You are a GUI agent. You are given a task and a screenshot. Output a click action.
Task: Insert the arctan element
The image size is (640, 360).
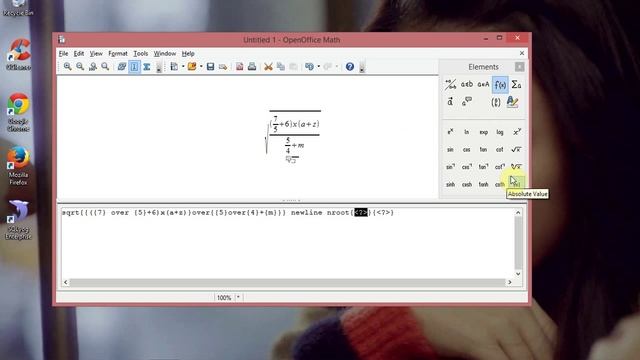point(483,167)
